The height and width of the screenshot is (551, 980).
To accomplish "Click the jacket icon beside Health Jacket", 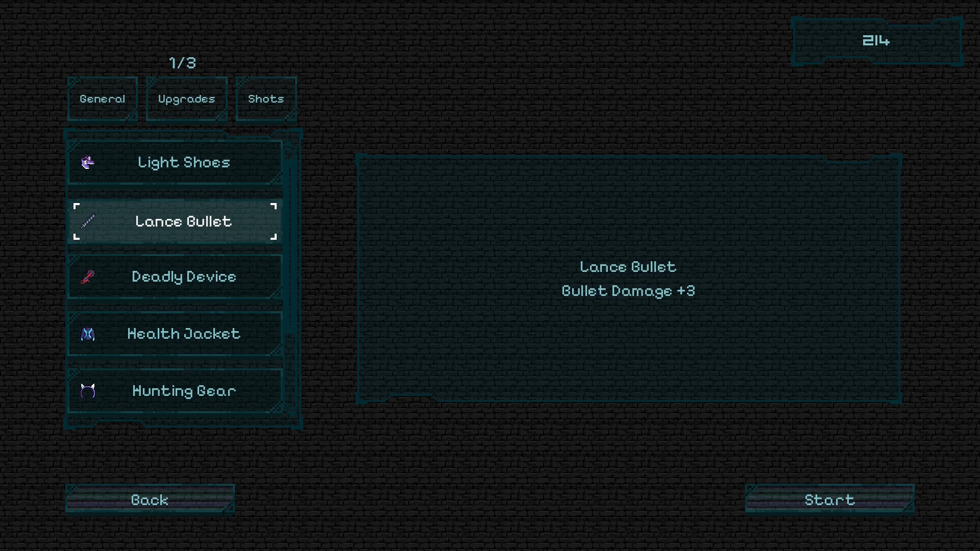I will [x=88, y=334].
